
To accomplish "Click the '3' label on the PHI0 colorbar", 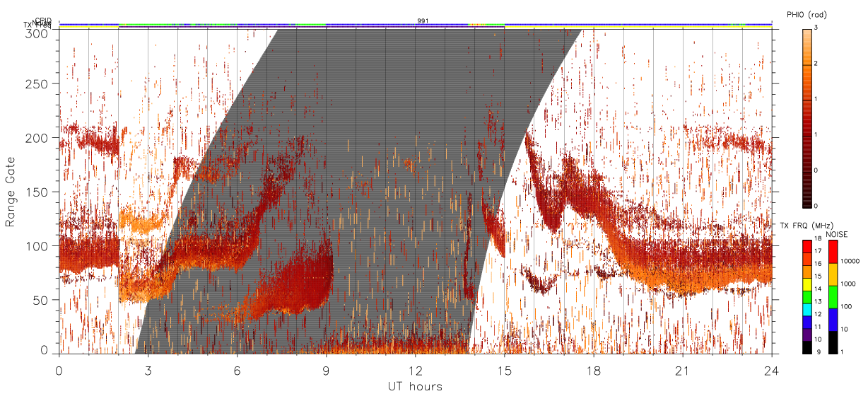I will click(x=816, y=28).
